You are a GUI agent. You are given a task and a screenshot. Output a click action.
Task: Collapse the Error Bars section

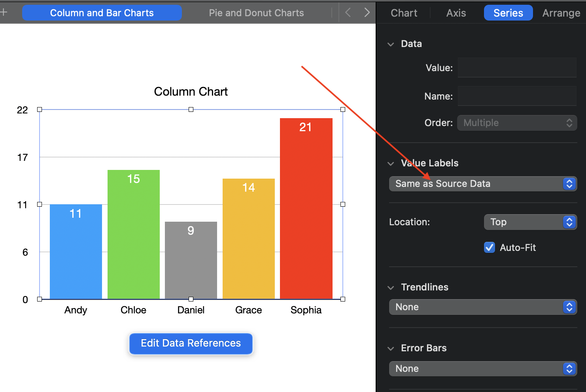[x=391, y=349]
